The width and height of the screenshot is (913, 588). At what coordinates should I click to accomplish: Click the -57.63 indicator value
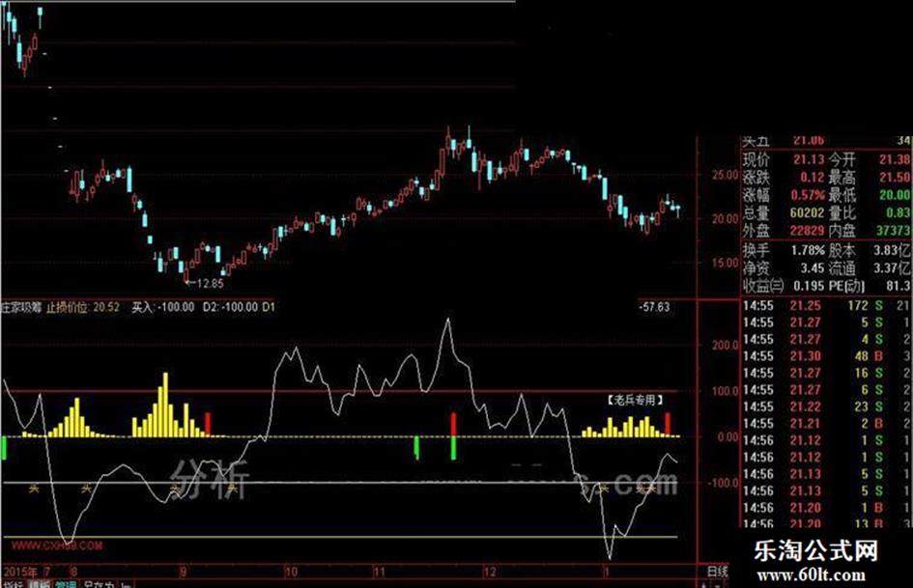[x=654, y=307]
